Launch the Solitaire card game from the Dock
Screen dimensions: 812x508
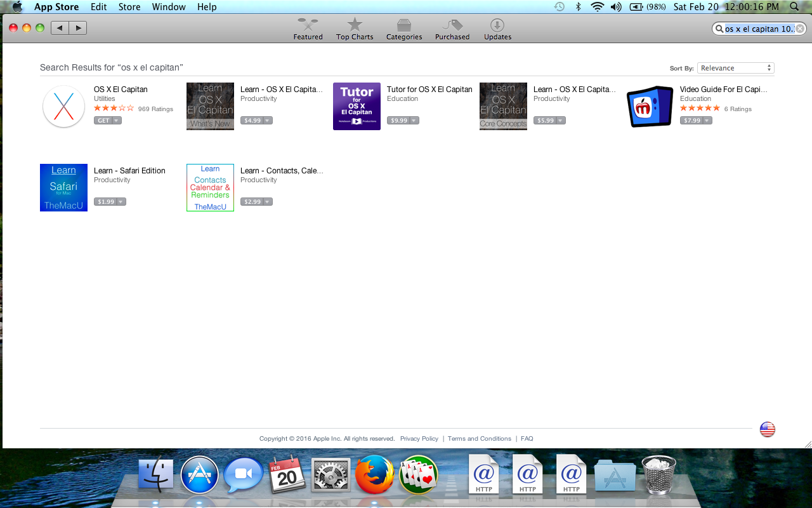point(419,474)
